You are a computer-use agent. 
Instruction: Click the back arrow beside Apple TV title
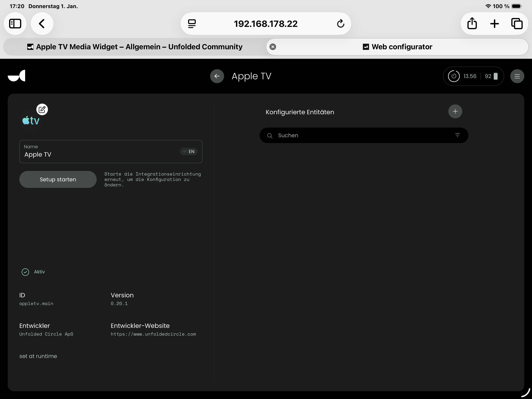(x=217, y=76)
